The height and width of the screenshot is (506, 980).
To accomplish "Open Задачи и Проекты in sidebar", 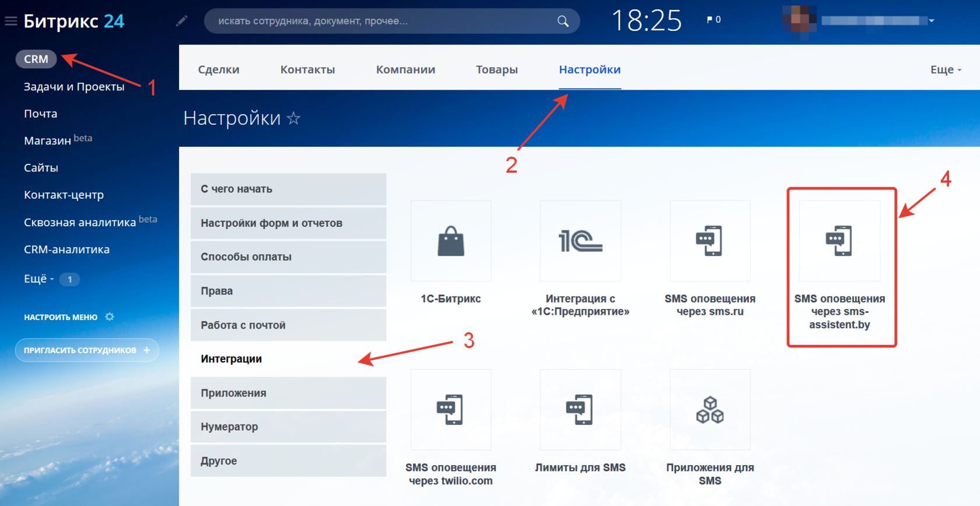I will pyautogui.click(x=74, y=86).
